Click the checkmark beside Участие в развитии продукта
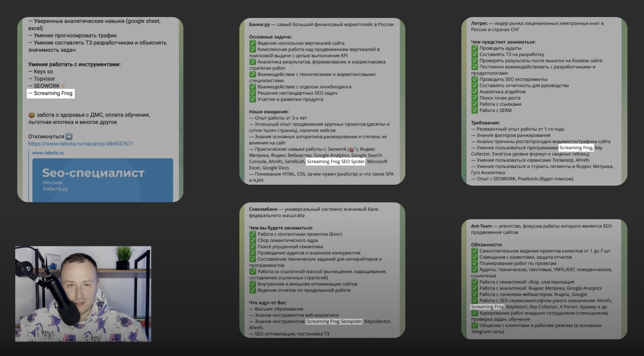The image size is (644, 356). [x=252, y=99]
